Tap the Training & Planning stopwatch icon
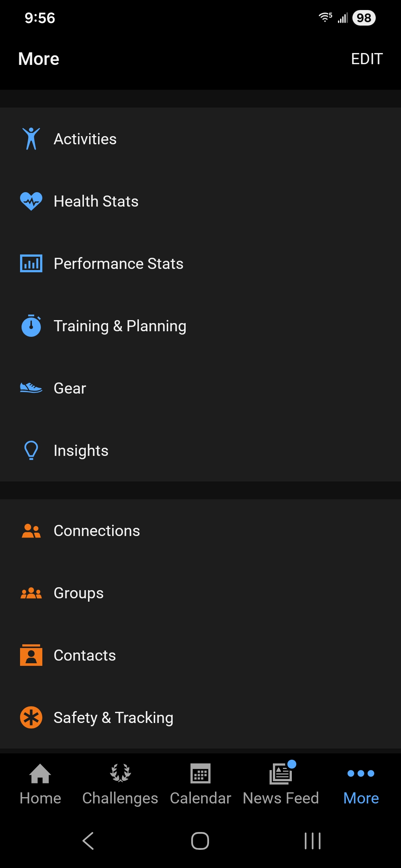 point(31,326)
